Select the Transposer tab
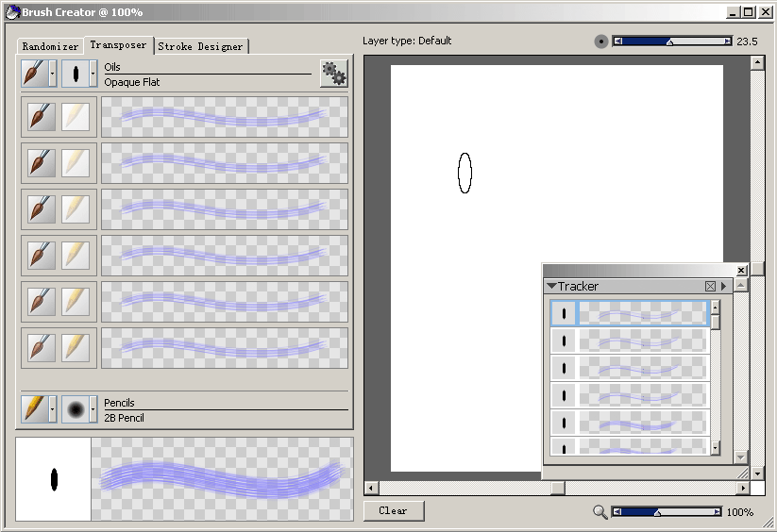This screenshot has width=777, height=532. click(118, 45)
